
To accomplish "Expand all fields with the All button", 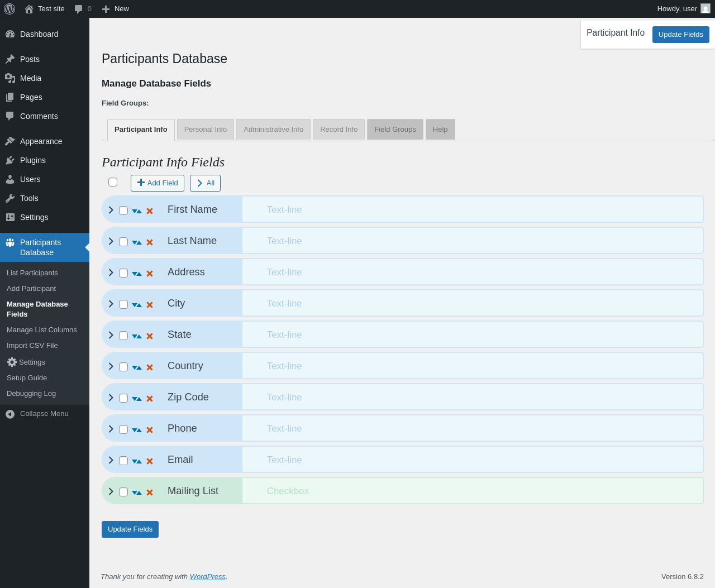I will 205,183.
